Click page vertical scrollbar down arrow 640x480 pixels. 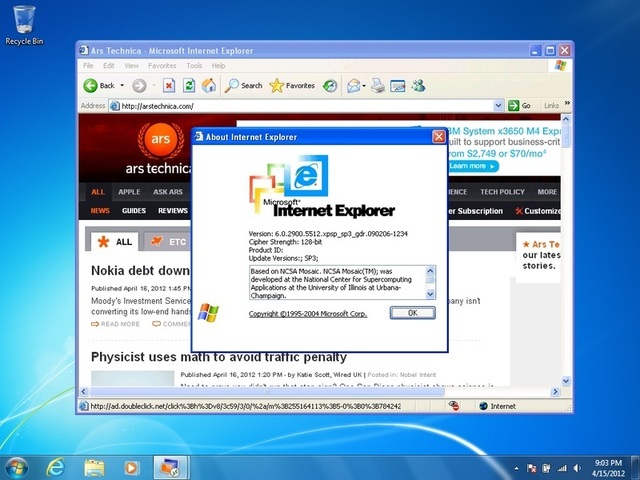[566, 381]
